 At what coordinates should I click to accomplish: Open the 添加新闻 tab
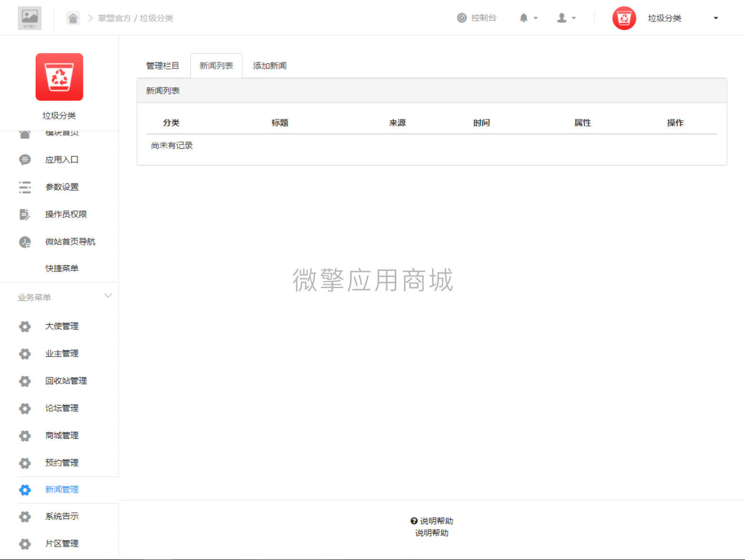tap(270, 66)
